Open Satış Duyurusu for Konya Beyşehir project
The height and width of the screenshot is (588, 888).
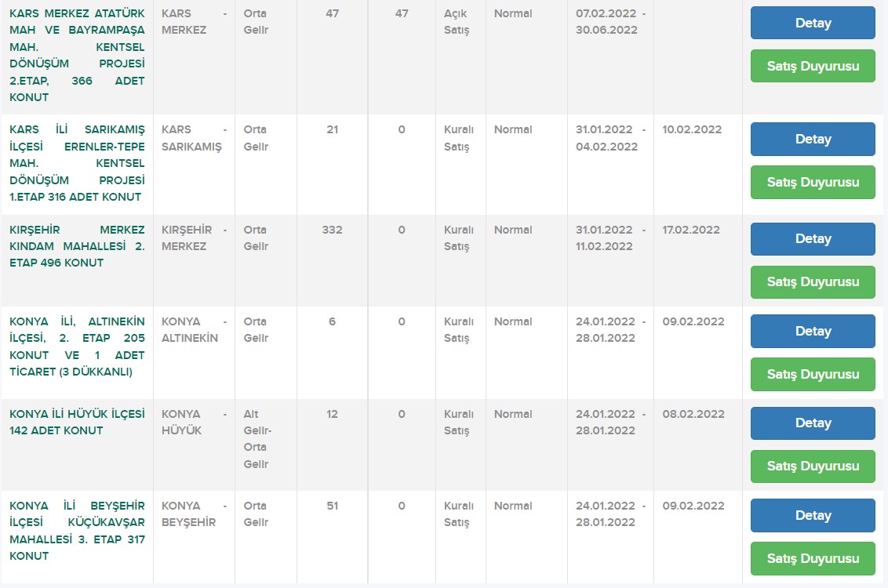coord(813,558)
